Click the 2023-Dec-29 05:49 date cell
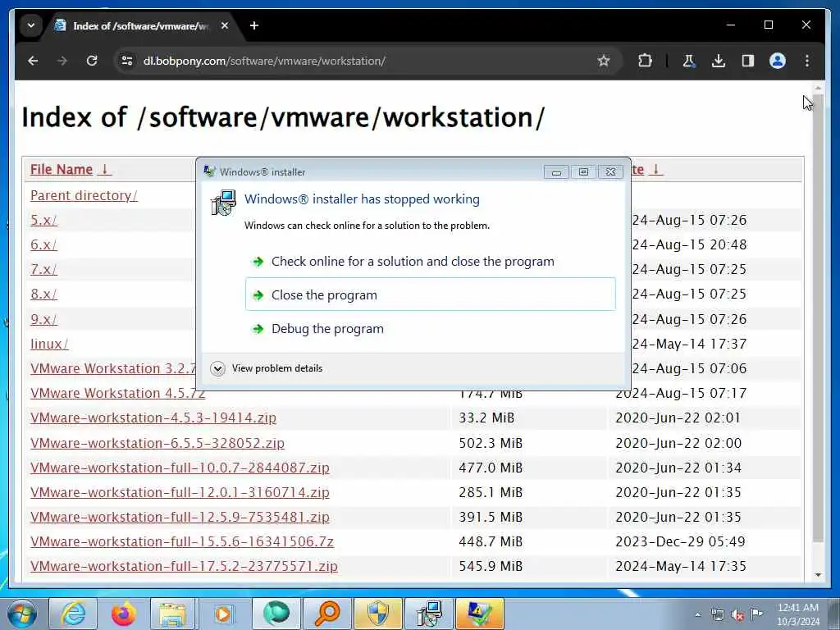Screen dimensions: 840x630 coord(680,541)
